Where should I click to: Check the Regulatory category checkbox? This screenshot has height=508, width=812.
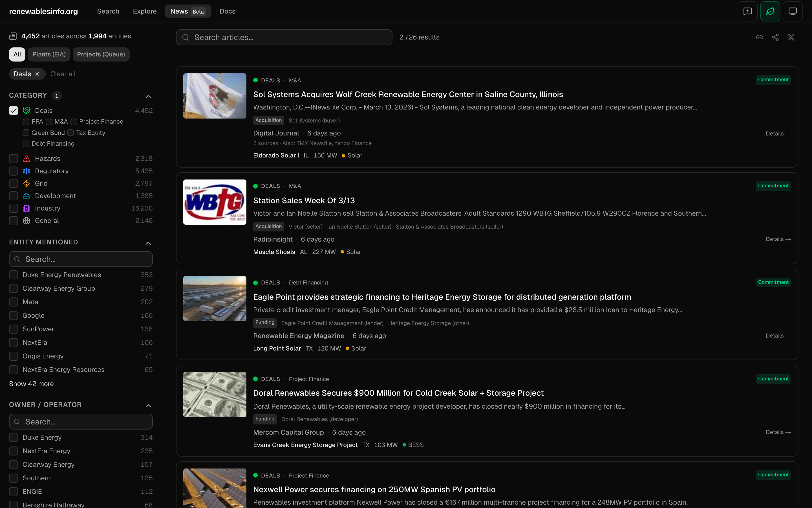pos(14,171)
